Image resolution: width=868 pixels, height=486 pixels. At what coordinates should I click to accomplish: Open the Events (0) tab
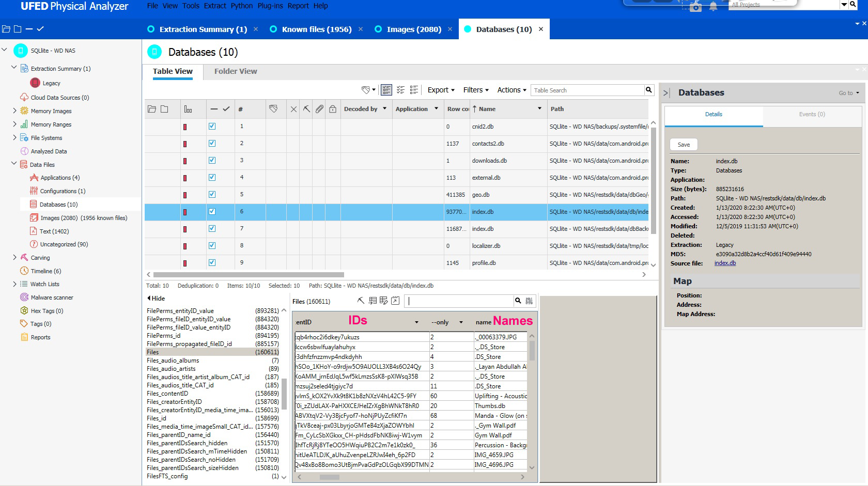pos(812,115)
